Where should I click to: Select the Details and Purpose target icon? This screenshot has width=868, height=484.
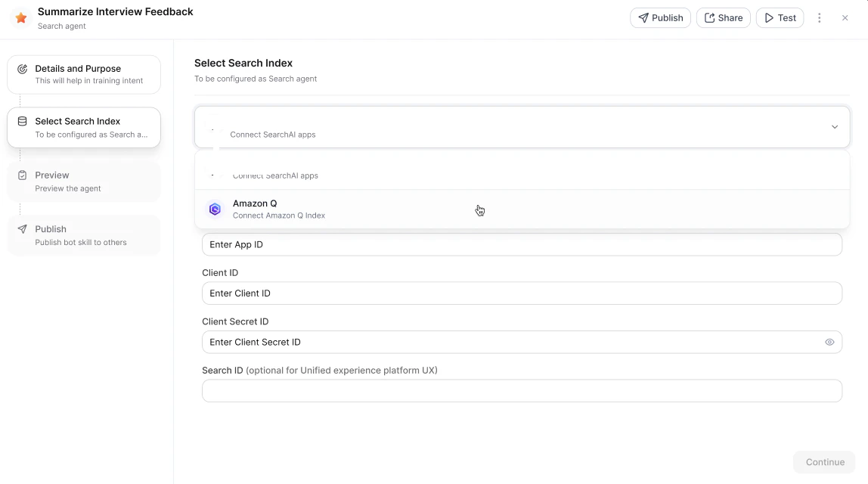click(x=21, y=68)
